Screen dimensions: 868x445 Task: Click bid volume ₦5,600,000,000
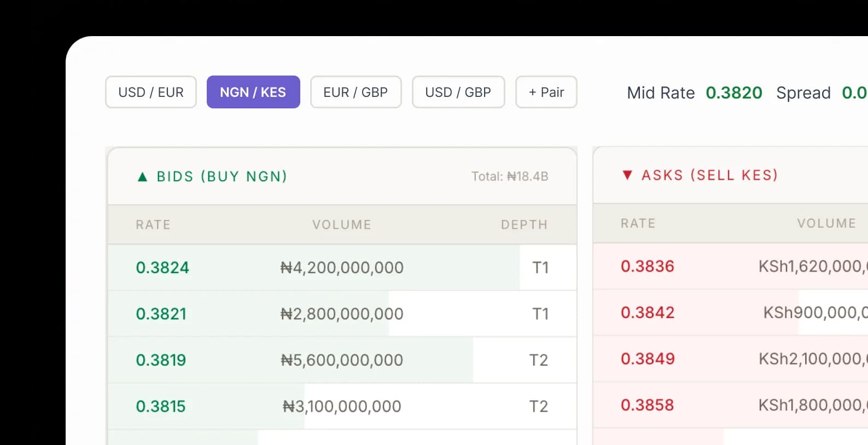coord(342,360)
